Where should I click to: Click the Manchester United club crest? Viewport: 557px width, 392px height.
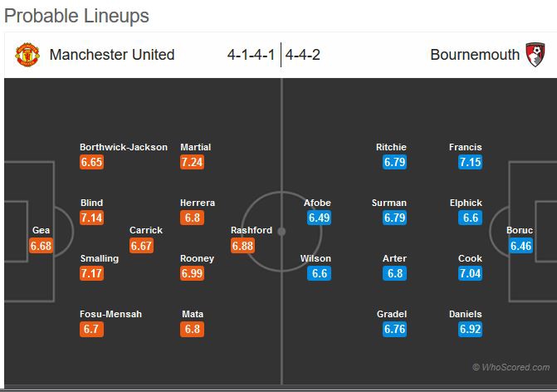pos(28,55)
